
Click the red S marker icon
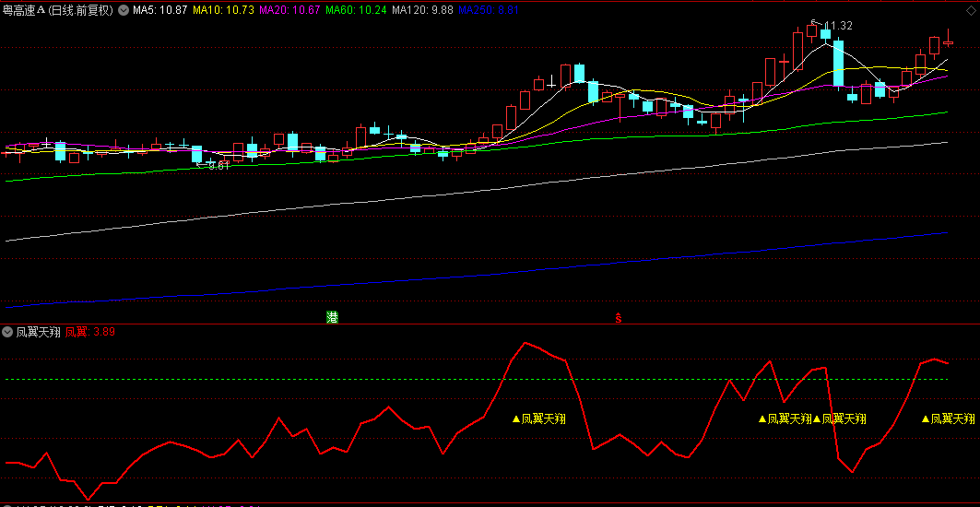(x=618, y=318)
